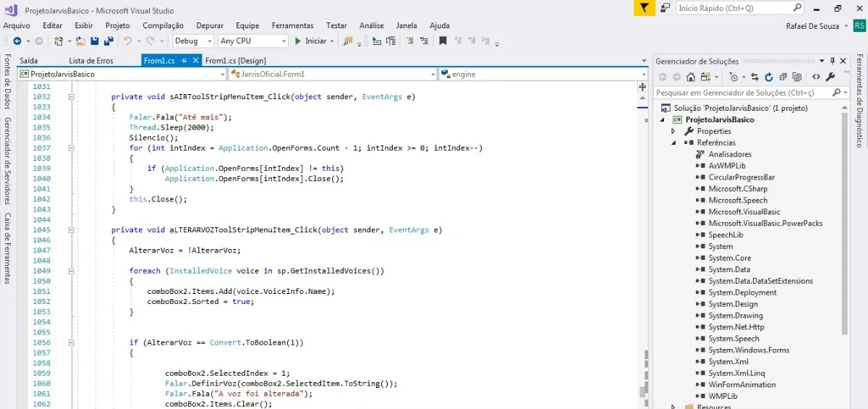Click the Início Rápido search field
868x409 pixels.
[741, 8]
